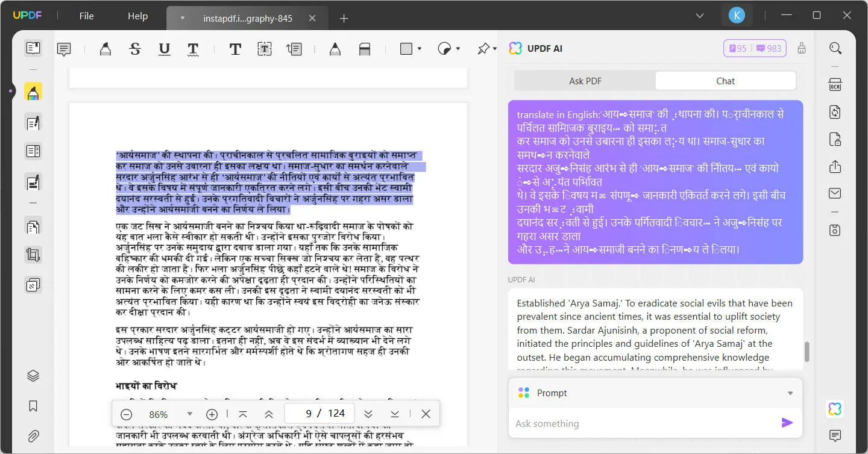The image size is (868, 454).
Task: Select the Highlight marker tool
Action: [x=105, y=49]
